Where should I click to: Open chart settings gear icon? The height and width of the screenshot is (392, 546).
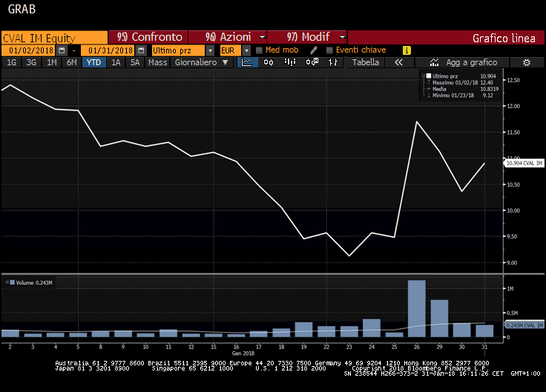527,63
